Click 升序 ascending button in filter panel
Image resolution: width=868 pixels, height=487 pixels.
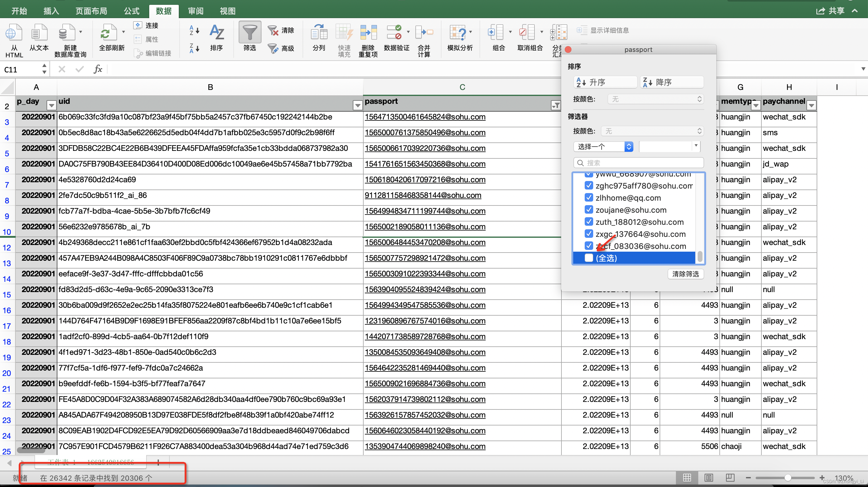[x=605, y=82]
